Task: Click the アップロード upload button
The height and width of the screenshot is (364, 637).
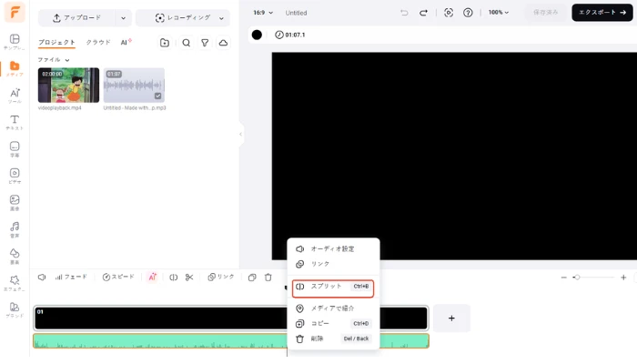Action: [77, 18]
